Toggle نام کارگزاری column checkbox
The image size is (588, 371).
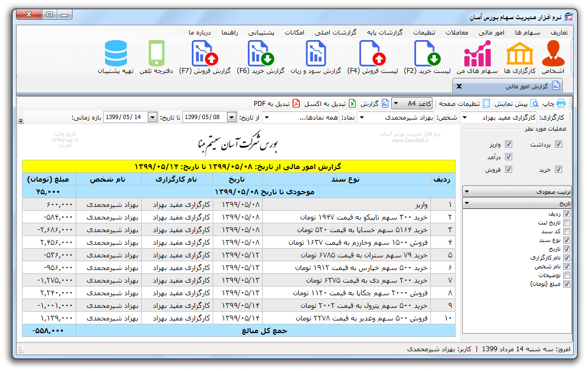(567, 257)
